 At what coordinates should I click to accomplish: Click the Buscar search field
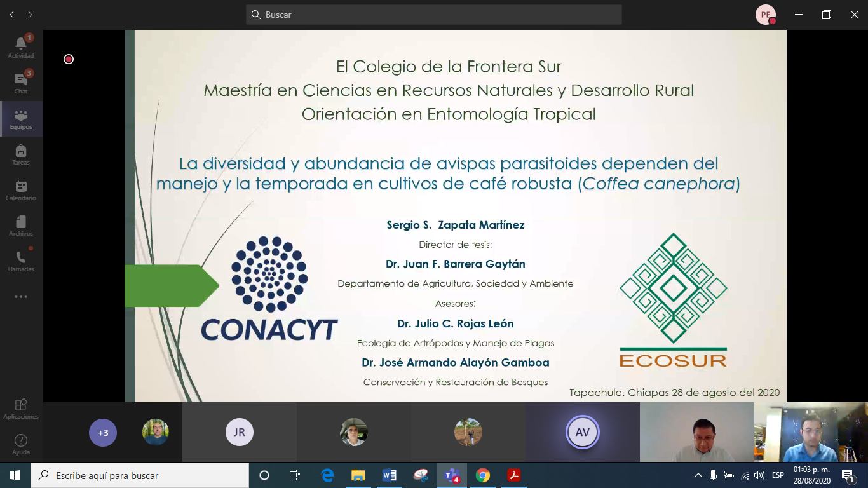(x=434, y=15)
